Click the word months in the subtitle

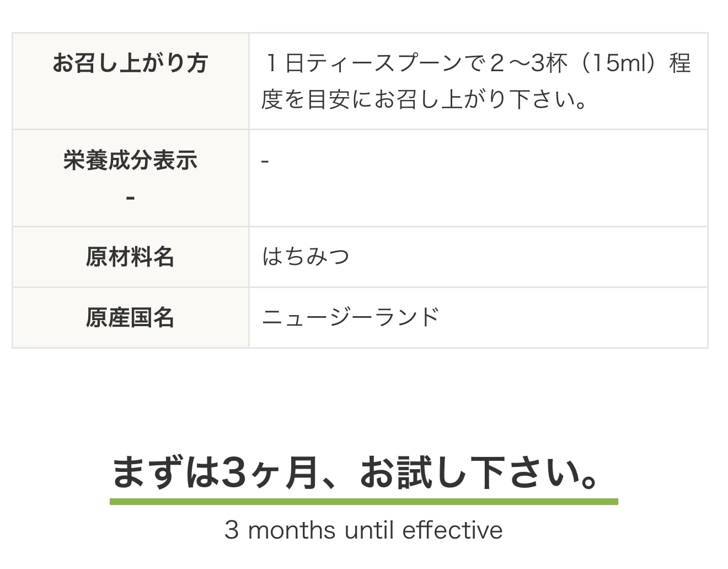(292, 530)
